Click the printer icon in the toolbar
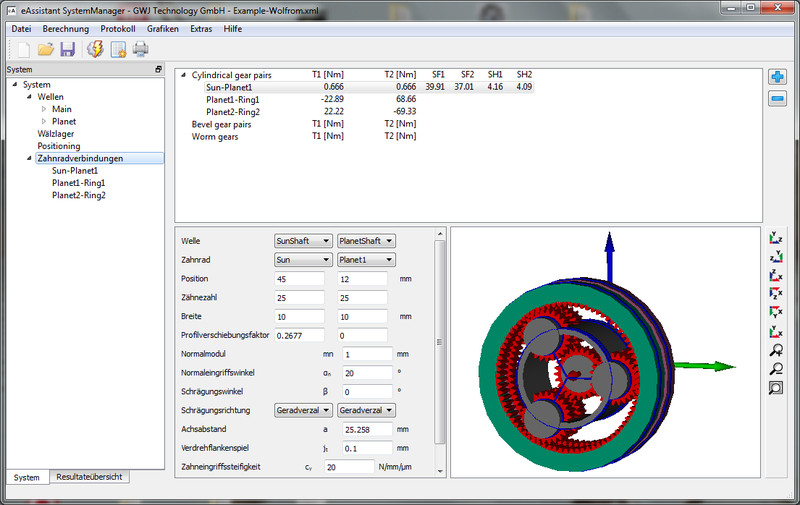This screenshot has height=505, width=800. point(141,49)
